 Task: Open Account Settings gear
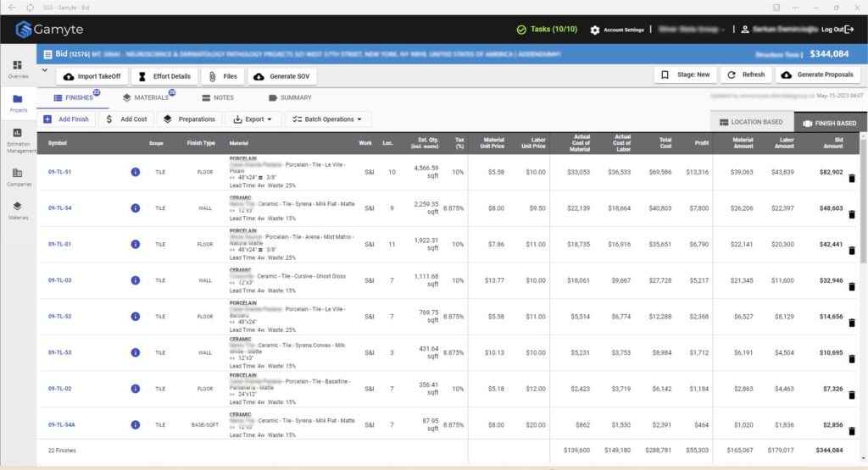point(595,30)
